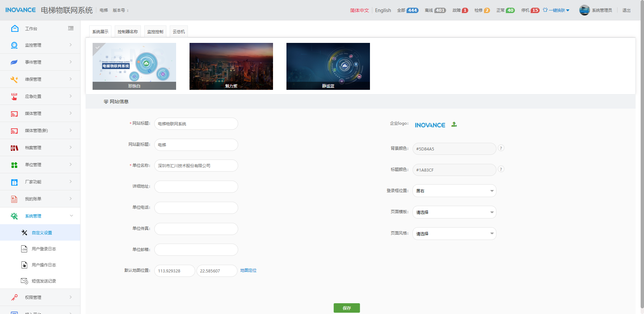
Task: Click the 一键换肤 shirt icon
Action: coord(545,10)
